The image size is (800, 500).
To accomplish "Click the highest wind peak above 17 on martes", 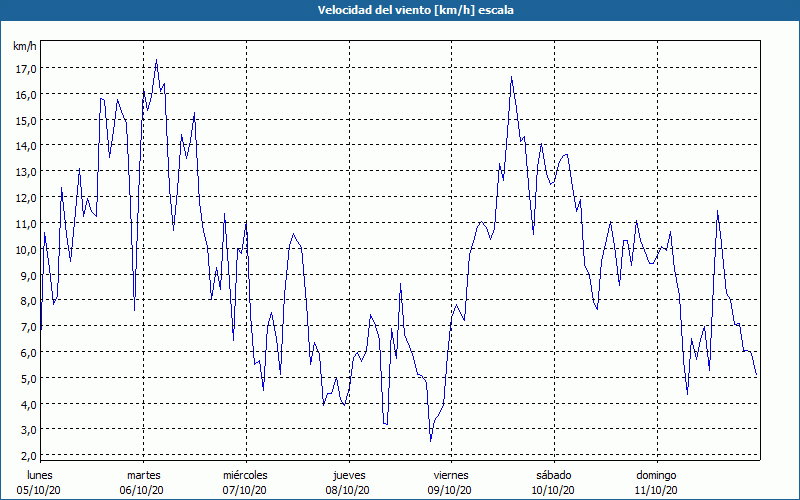I will (156, 60).
